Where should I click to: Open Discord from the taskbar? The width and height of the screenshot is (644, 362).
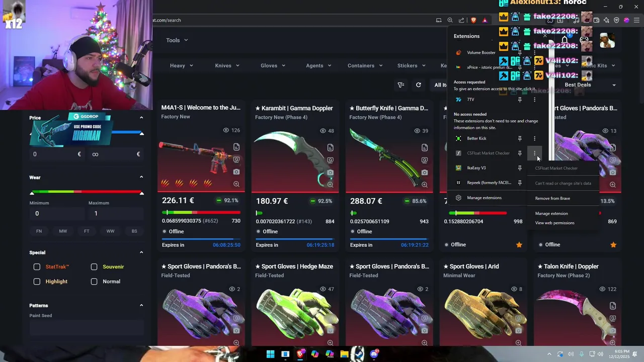[374, 354]
